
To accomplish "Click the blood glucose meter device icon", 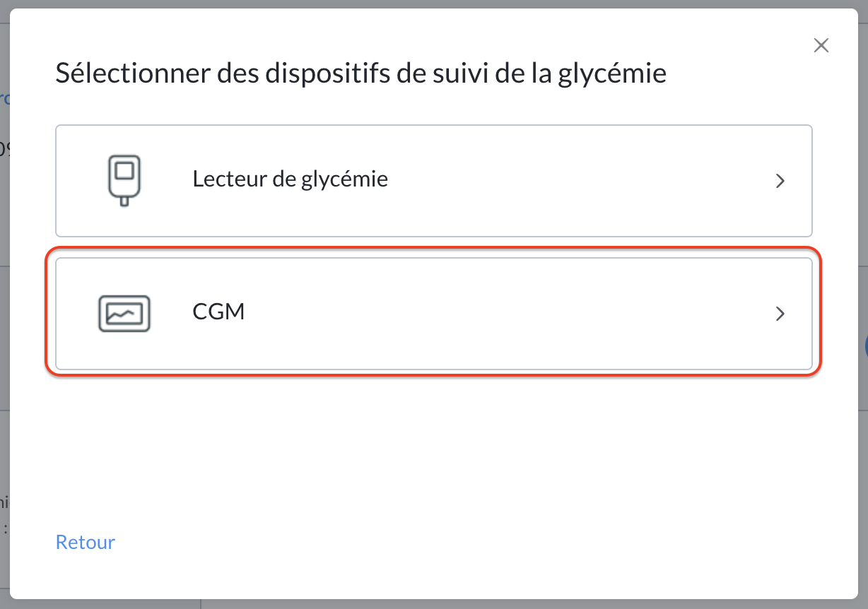I will [x=124, y=180].
